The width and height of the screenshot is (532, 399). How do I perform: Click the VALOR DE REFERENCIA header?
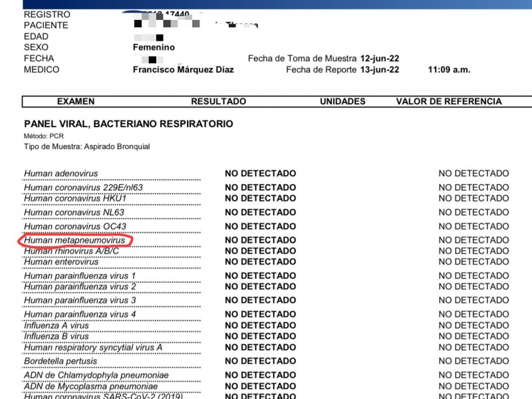(x=449, y=102)
